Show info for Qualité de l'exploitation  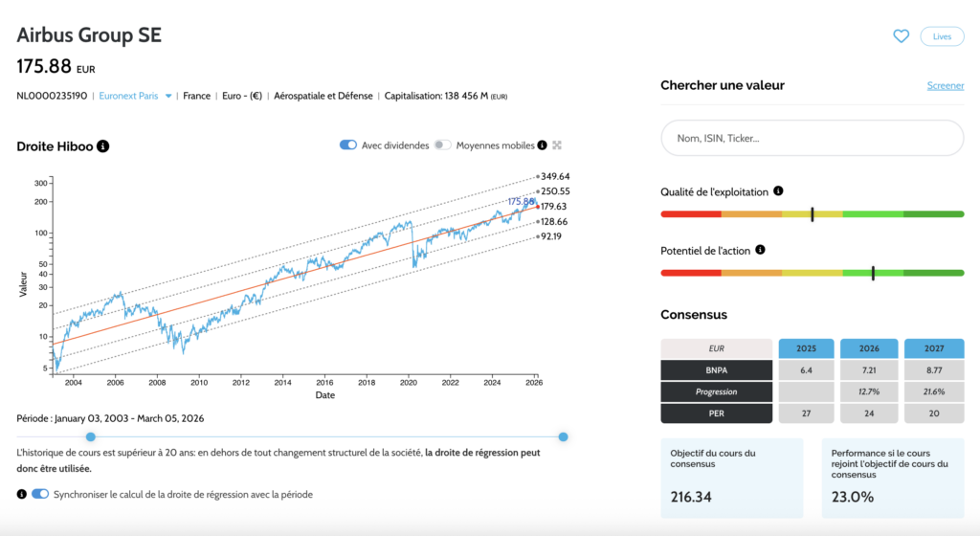(x=778, y=191)
